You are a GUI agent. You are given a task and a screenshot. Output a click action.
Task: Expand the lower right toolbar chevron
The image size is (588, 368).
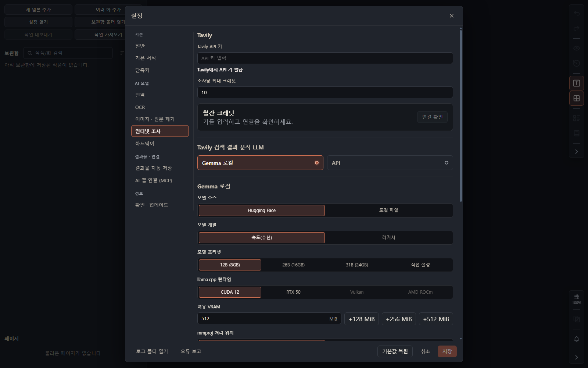point(577,357)
